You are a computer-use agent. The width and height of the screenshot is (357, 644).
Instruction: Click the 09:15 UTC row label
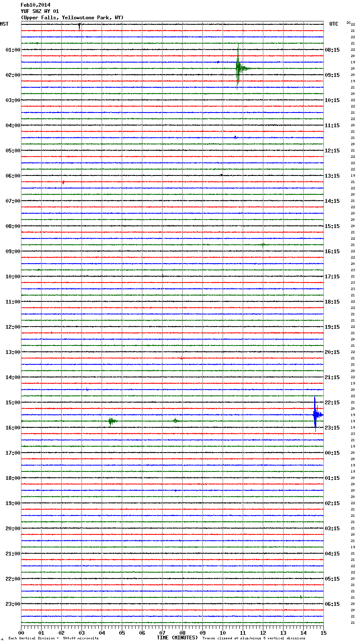[x=332, y=75]
